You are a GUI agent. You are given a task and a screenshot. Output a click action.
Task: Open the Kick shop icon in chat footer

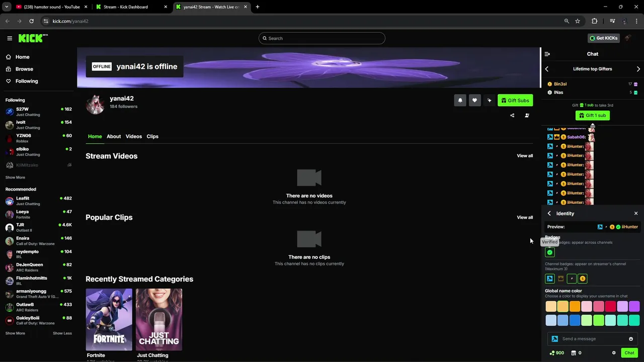[x=574, y=353]
